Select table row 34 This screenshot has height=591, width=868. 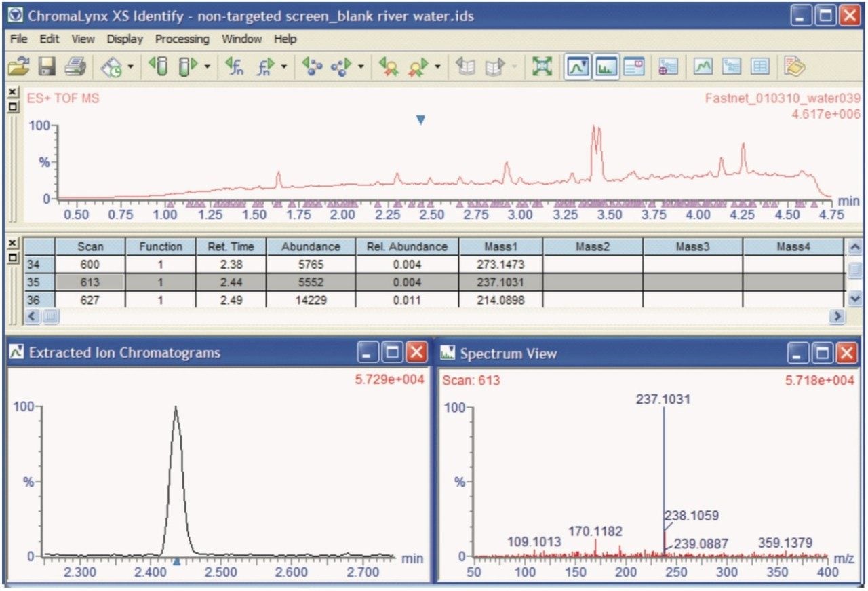pos(39,265)
